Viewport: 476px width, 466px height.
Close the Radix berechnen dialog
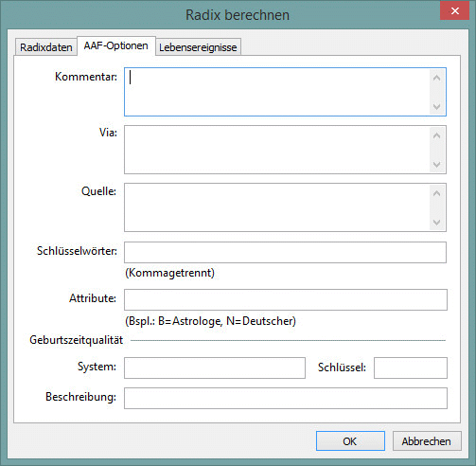(x=454, y=11)
